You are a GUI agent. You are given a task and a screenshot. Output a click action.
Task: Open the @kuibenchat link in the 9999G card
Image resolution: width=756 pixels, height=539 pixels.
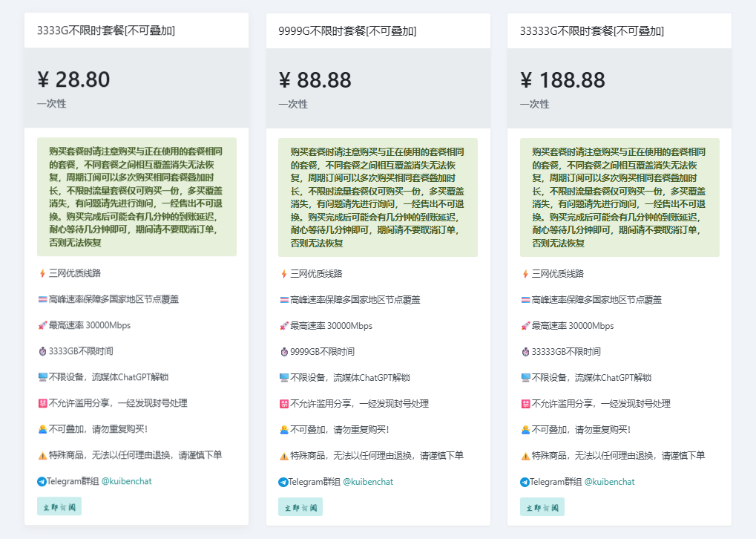(x=367, y=481)
